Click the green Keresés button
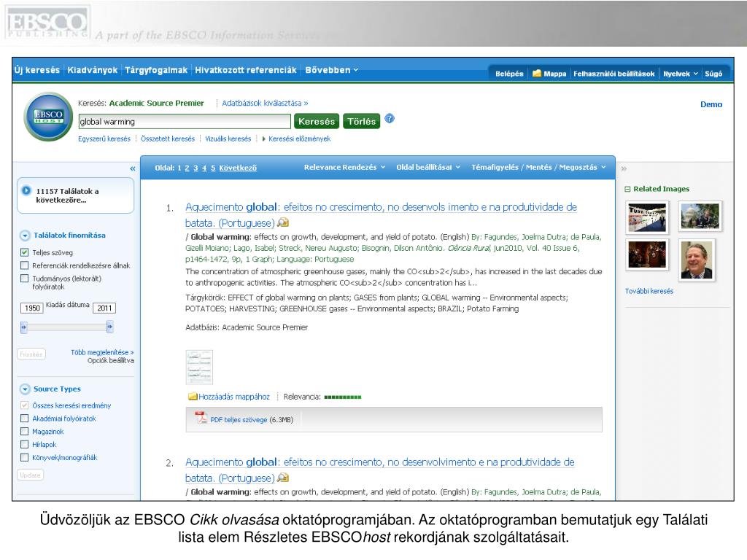Viewport: 747px width, 560px height. (x=317, y=122)
